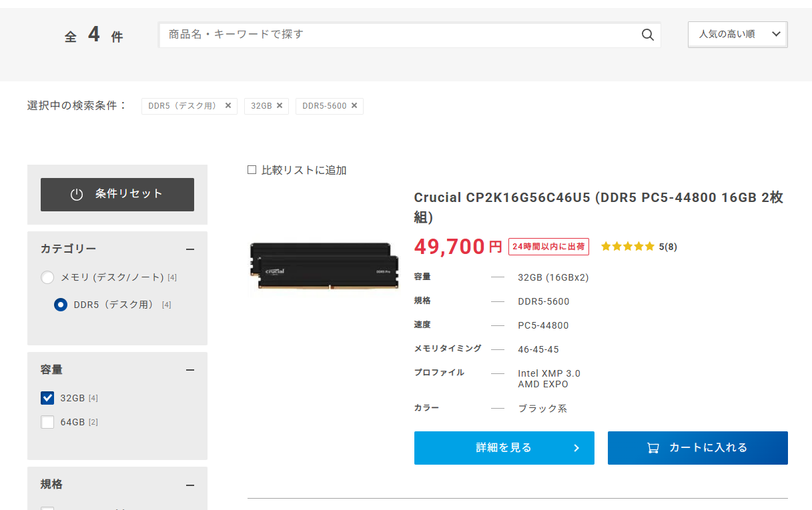
Task: Collapse the 規格 filter section
Action: click(190, 485)
